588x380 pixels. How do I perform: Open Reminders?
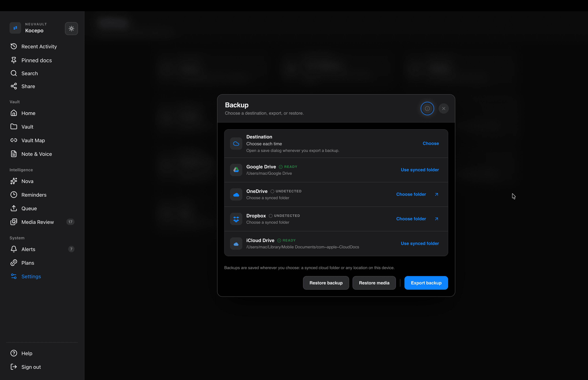pyautogui.click(x=42, y=195)
